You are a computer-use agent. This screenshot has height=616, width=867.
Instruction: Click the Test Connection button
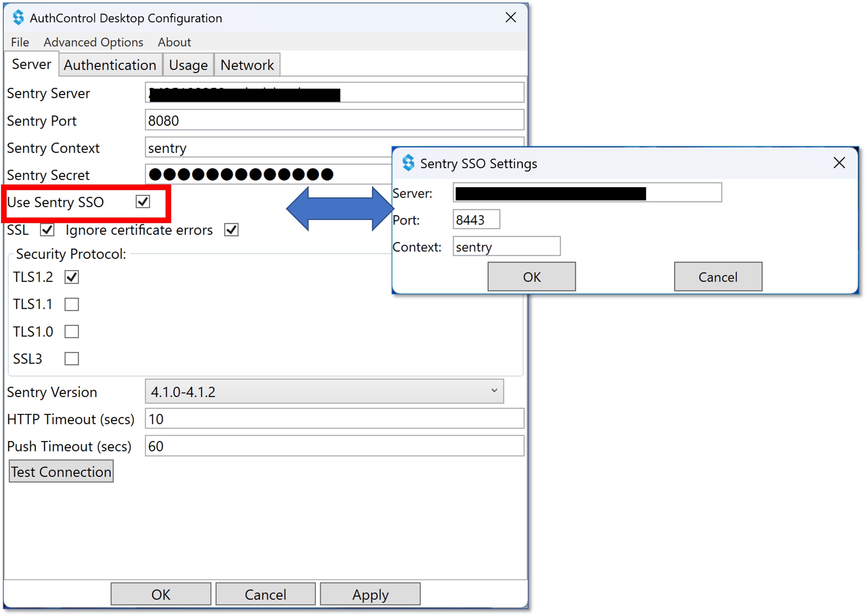[61, 472]
